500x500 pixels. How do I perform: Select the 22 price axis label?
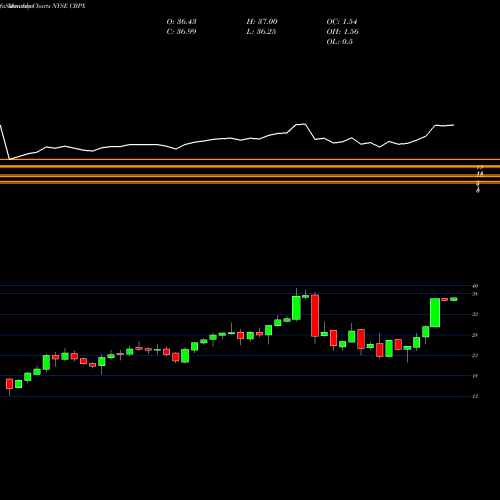475,355
